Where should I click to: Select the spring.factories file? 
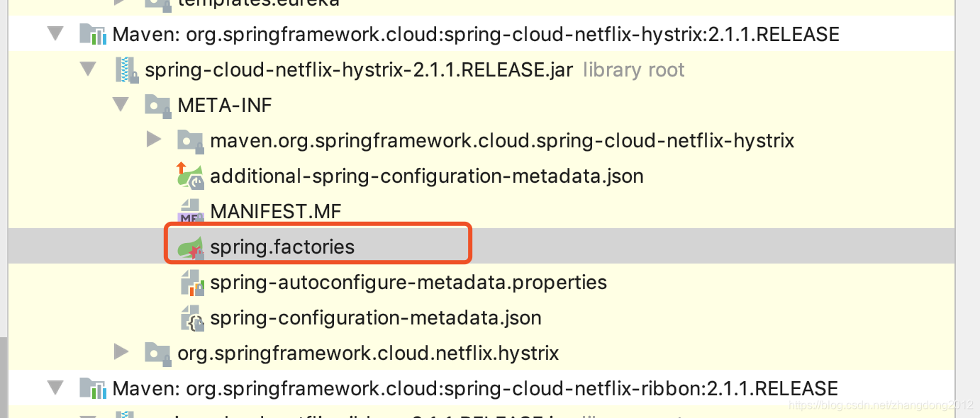pos(282,247)
